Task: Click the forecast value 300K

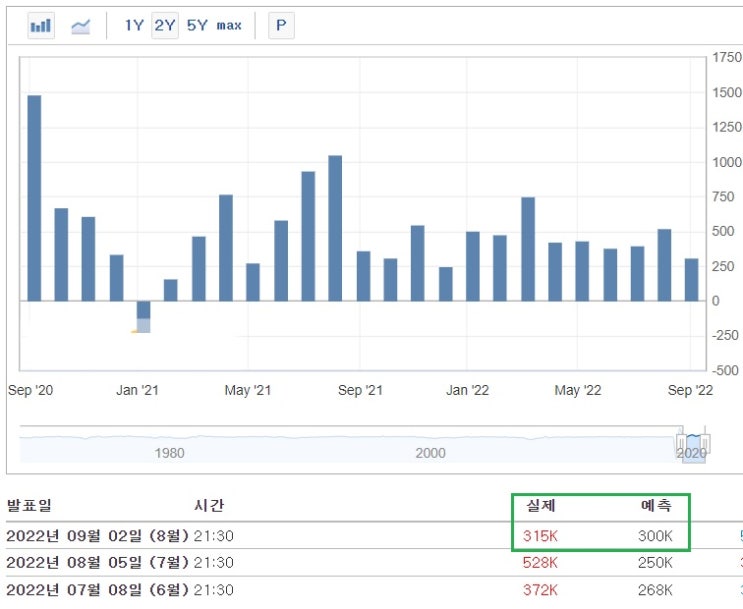Action: click(655, 536)
